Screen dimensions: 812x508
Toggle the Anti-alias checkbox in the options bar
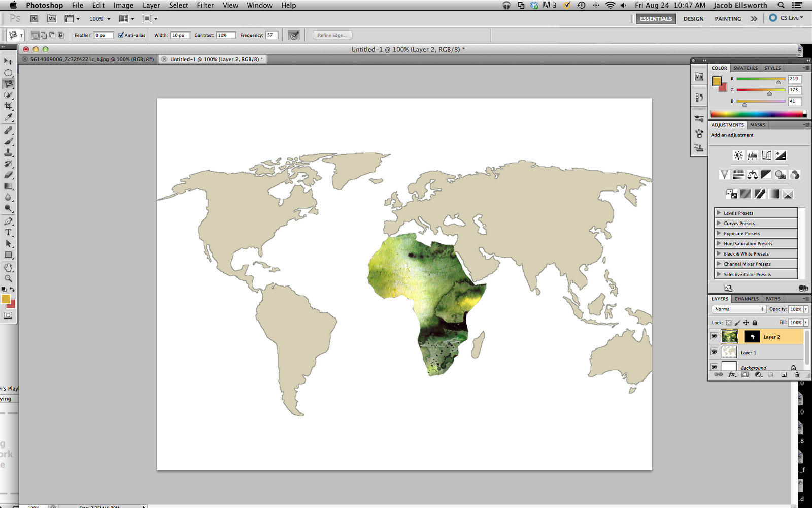pos(120,35)
